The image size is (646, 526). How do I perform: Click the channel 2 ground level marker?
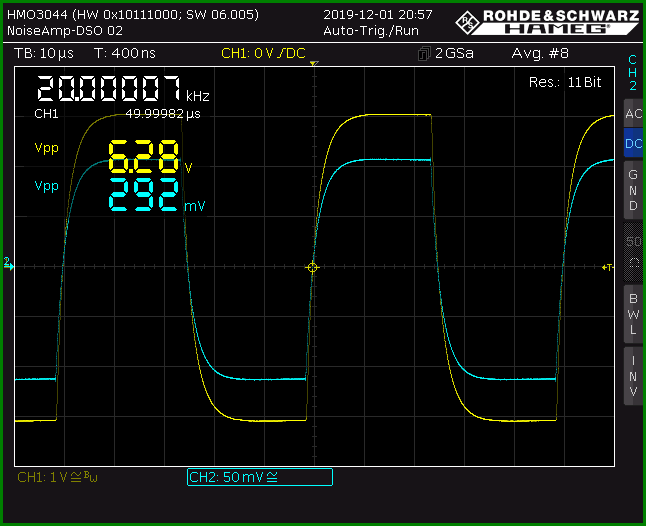point(8,264)
